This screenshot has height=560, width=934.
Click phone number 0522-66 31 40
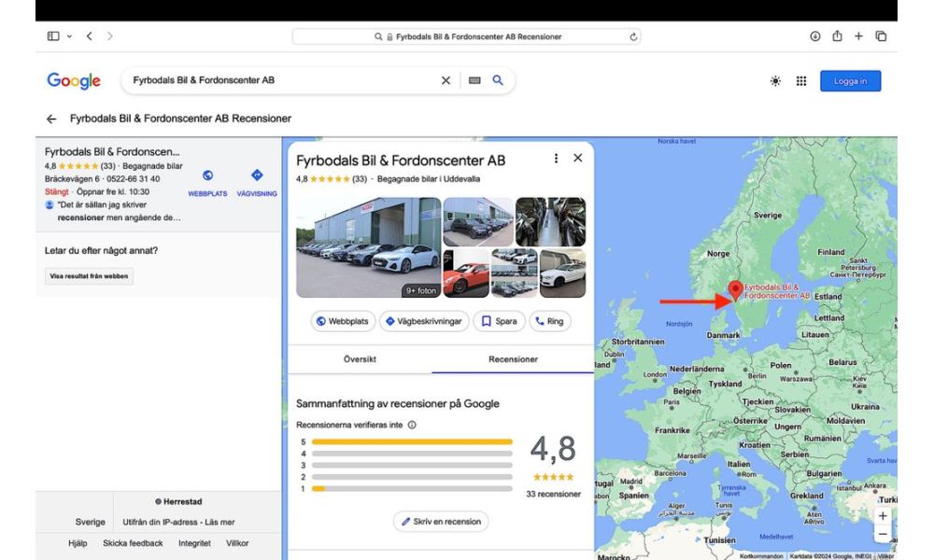point(133,178)
